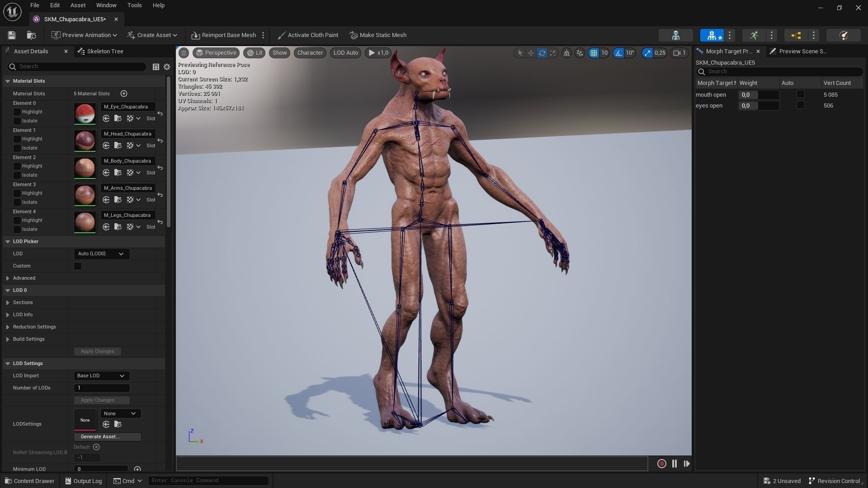This screenshot has height=488, width=868.
Task: Select the Select mode cursor tool in viewport
Action: 520,53
